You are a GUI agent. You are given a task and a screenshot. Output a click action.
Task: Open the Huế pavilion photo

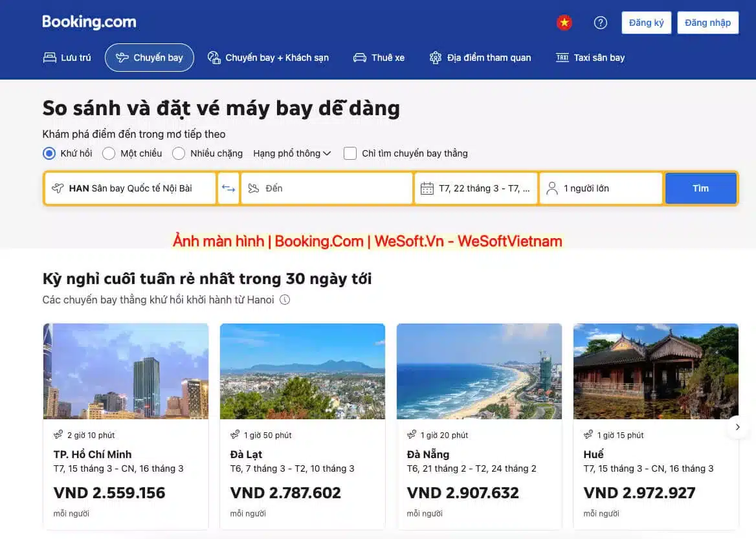656,371
